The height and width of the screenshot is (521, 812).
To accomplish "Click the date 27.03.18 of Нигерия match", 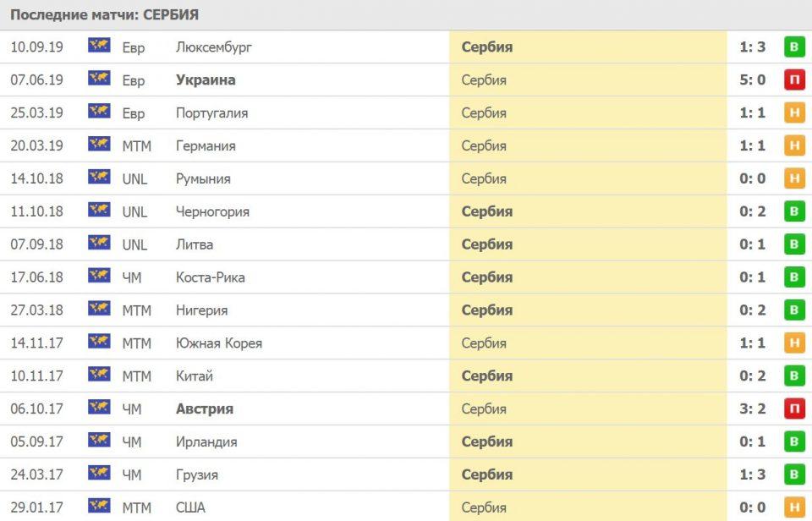I will [36, 310].
